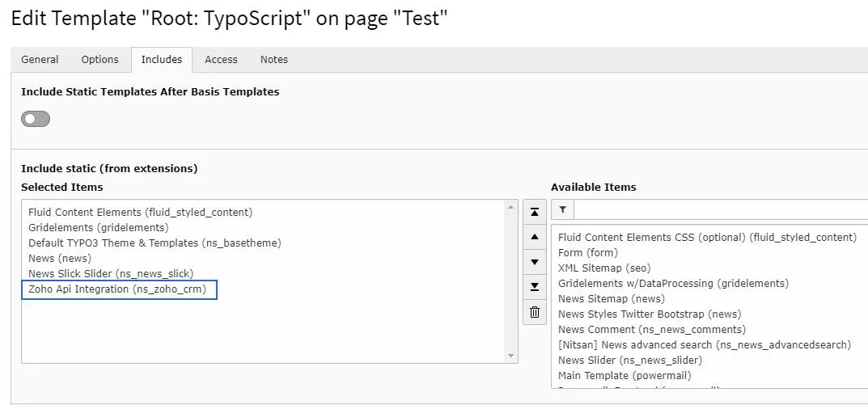Click the filter funnel icon
Image resolution: width=868 pixels, height=405 pixels.
click(x=562, y=209)
